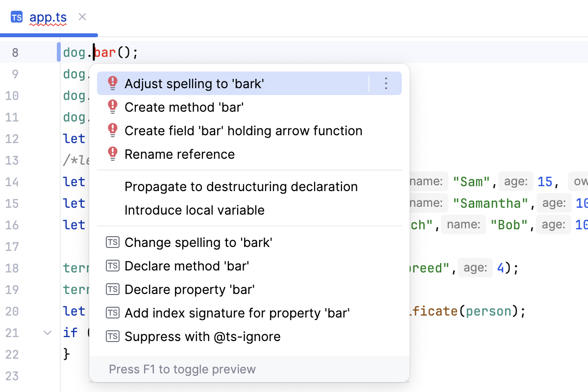Viewport: 588px width, 392px height.
Task: Choose 'Introduce local variable' from the popup
Action: coord(194,210)
